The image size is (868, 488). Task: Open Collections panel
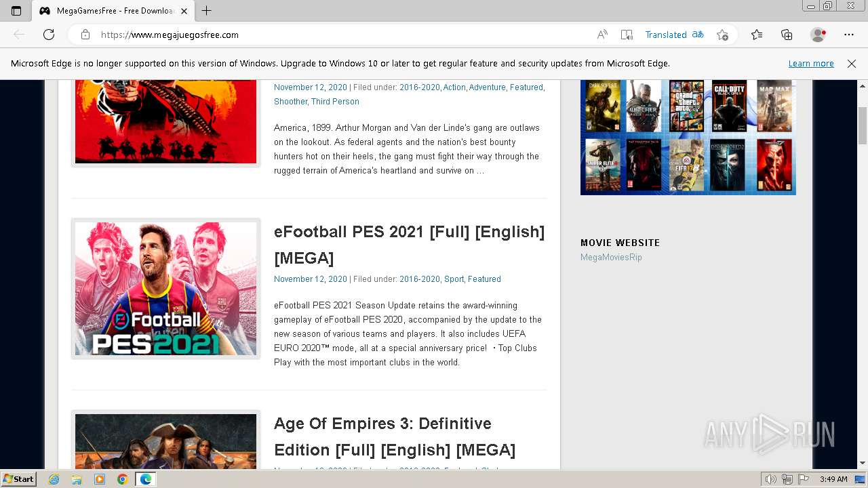point(787,35)
